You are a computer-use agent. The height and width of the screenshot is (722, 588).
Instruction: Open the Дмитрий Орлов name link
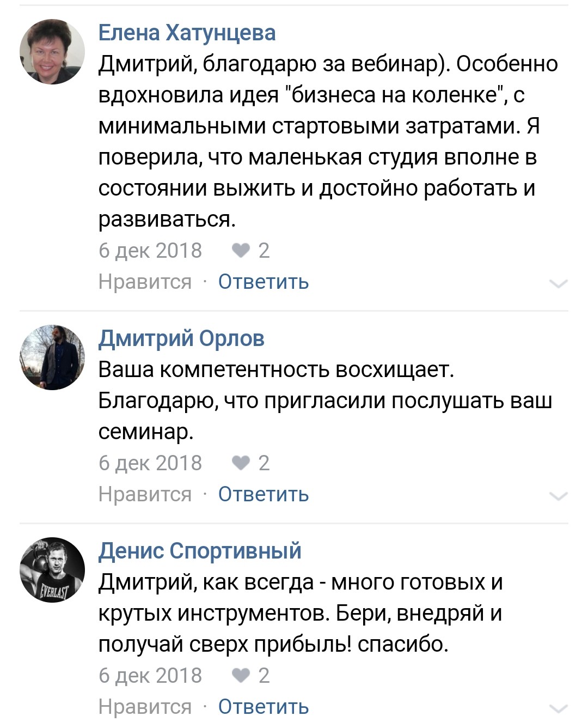[181, 338]
